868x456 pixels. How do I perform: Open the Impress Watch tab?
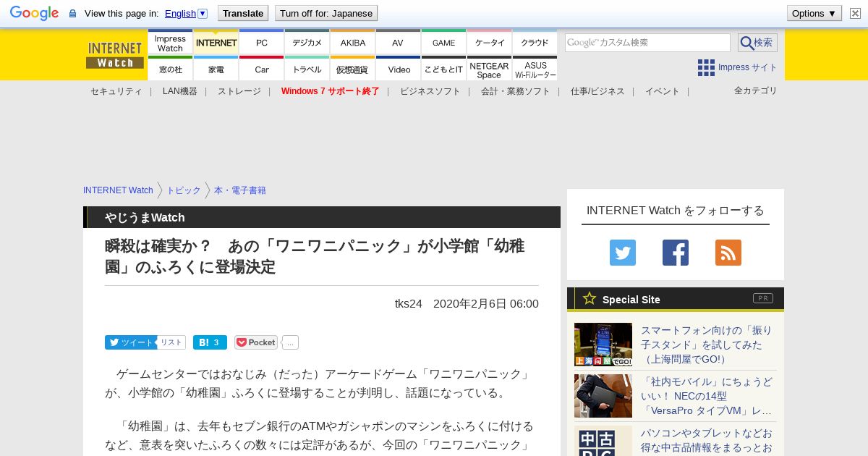point(170,43)
